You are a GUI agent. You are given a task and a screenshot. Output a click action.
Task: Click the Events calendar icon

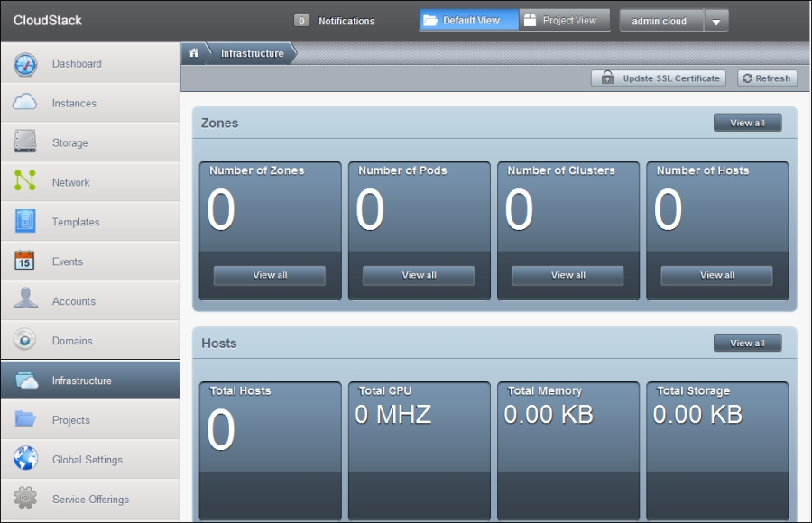25,261
